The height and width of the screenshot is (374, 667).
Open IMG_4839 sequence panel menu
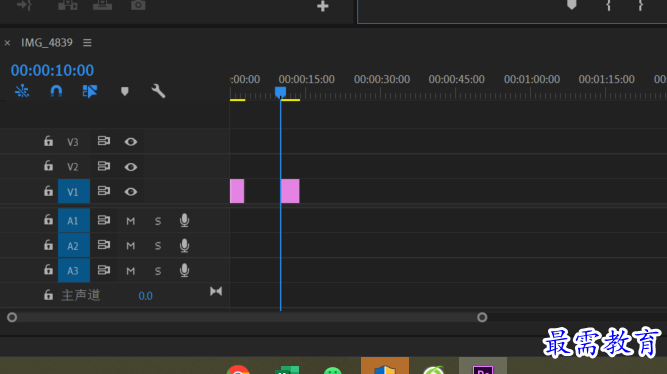[x=87, y=43]
